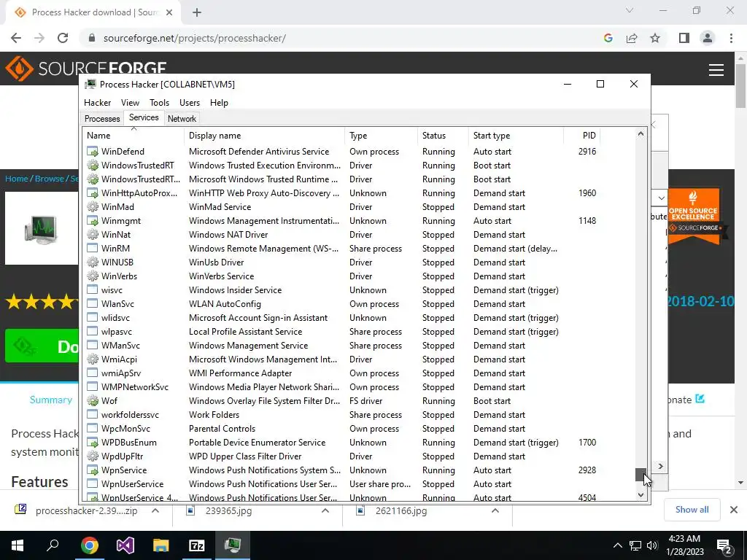
Task: Open a new Chrome tab
Action: 197,12
